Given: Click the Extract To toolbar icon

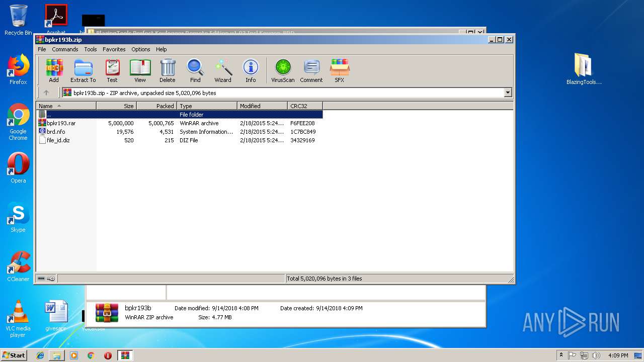Looking at the screenshot, I should tap(83, 70).
